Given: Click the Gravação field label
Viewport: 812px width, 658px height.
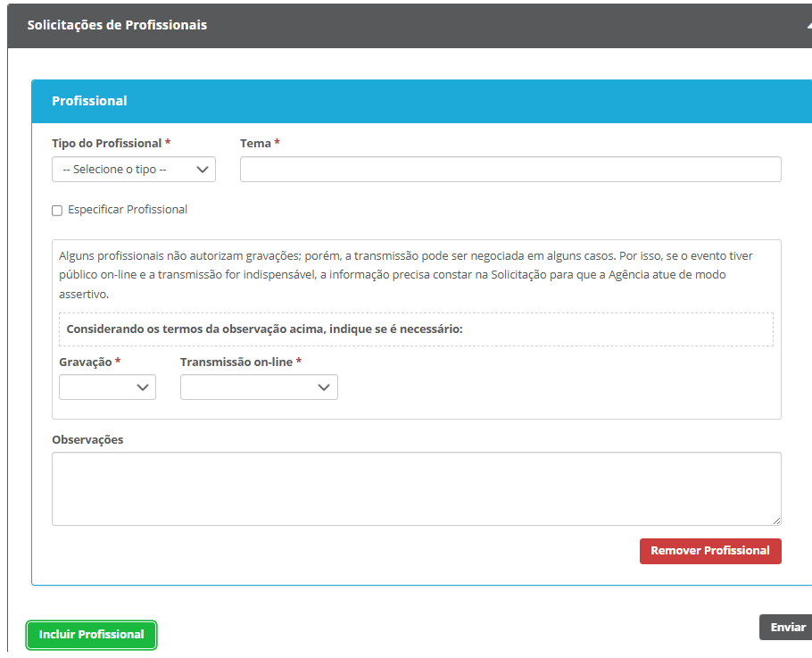Looking at the screenshot, I should [86, 362].
